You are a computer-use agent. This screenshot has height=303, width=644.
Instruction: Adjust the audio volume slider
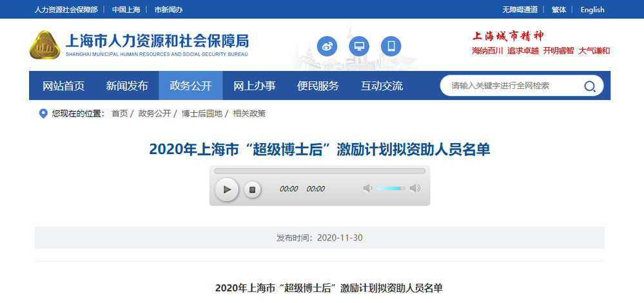coord(391,188)
